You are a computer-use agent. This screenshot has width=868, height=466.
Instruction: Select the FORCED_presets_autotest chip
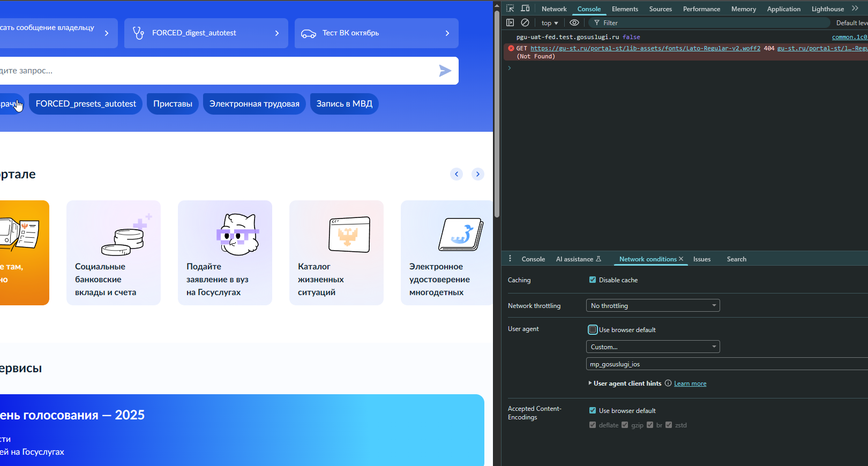coord(86,104)
